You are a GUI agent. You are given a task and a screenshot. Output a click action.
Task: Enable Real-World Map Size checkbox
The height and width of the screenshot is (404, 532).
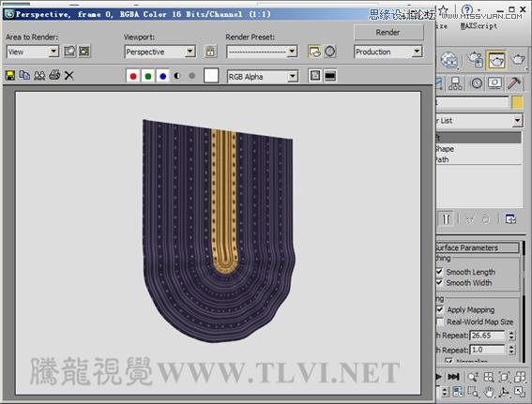pyautogui.click(x=440, y=322)
